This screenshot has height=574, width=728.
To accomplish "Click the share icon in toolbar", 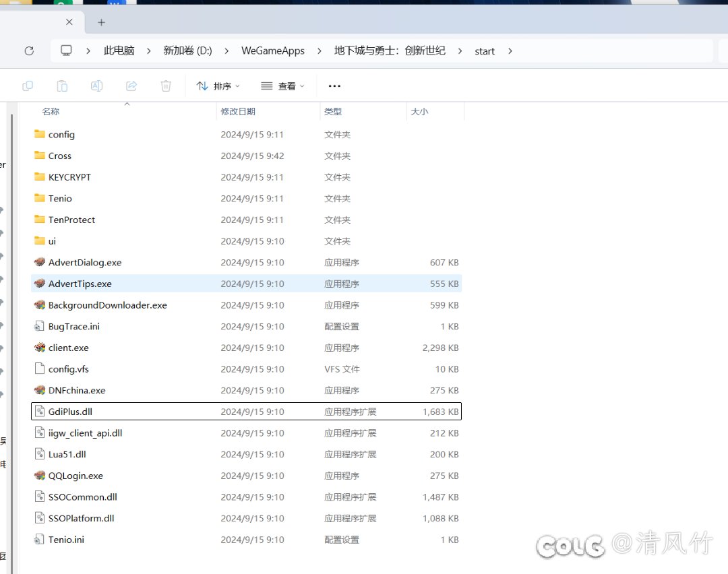I will pos(131,86).
